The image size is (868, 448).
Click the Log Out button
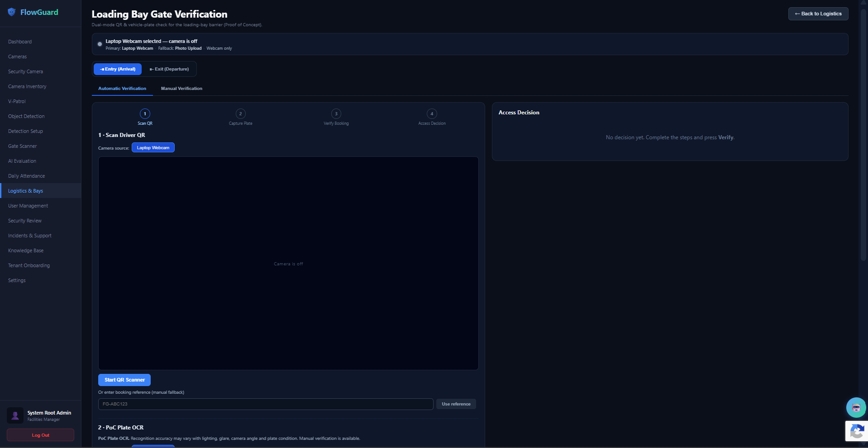coord(41,435)
